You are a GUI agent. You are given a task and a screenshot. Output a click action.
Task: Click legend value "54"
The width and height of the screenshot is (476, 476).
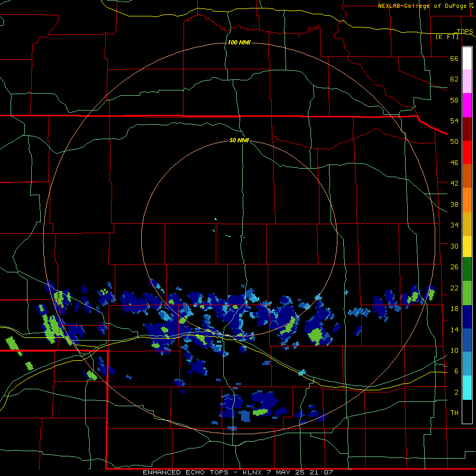click(454, 121)
